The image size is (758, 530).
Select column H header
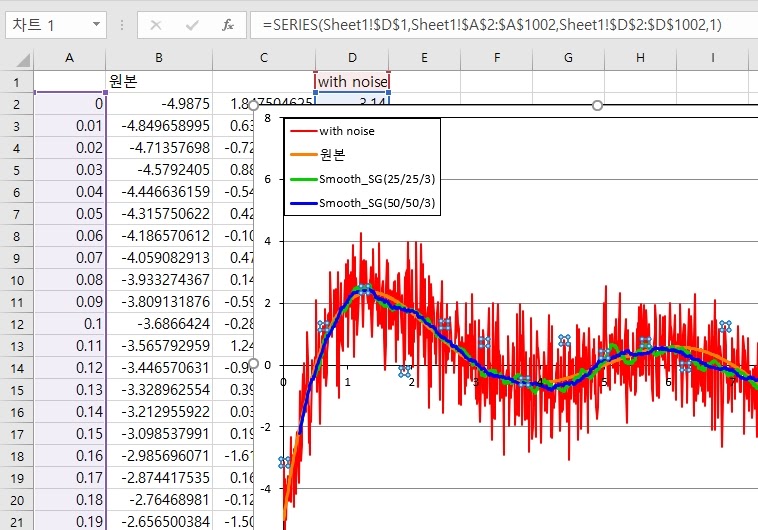(x=641, y=59)
